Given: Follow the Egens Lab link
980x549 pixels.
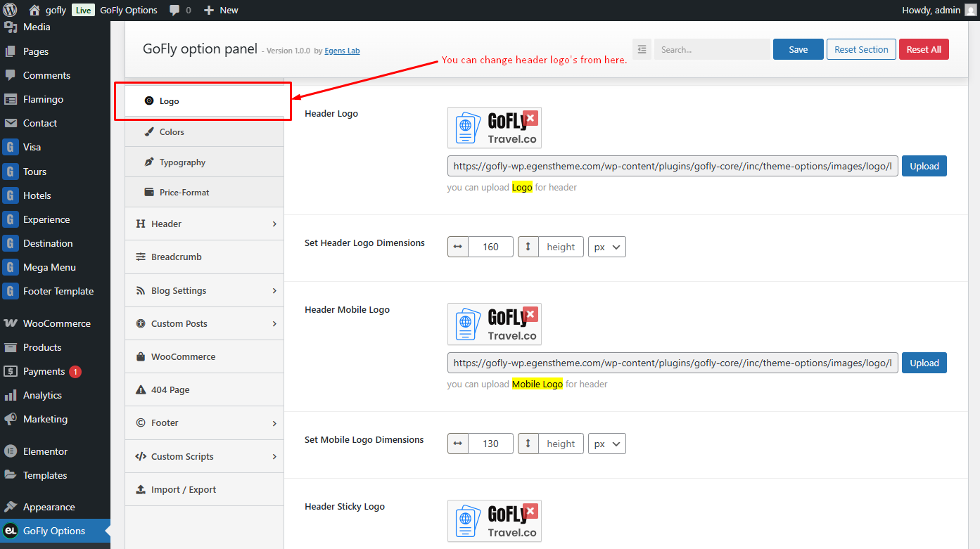Looking at the screenshot, I should click(x=342, y=51).
